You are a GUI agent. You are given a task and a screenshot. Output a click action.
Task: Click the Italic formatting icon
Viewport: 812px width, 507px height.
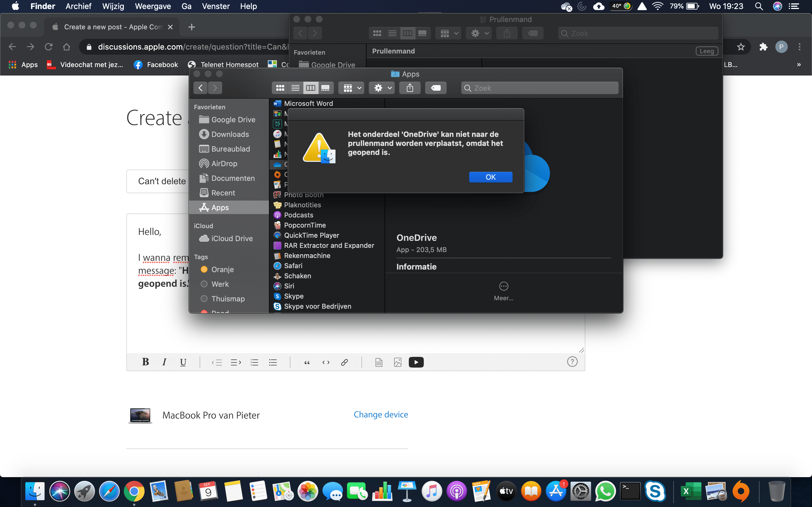coord(164,362)
